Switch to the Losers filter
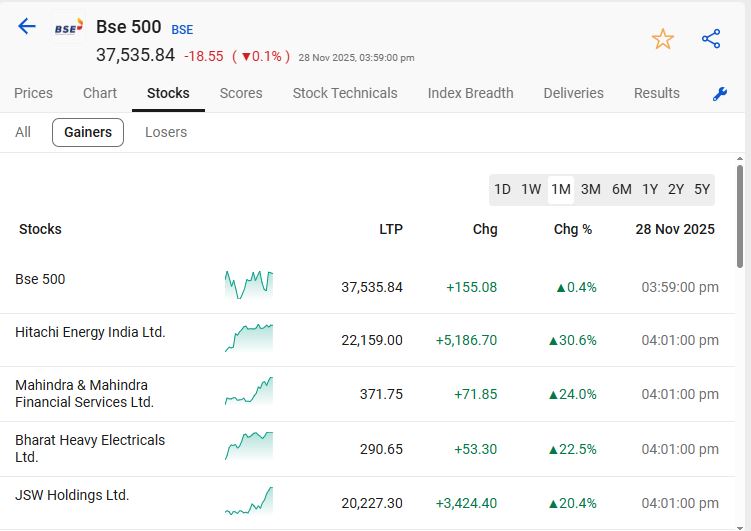This screenshot has width=751, height=531. point(166,132)
